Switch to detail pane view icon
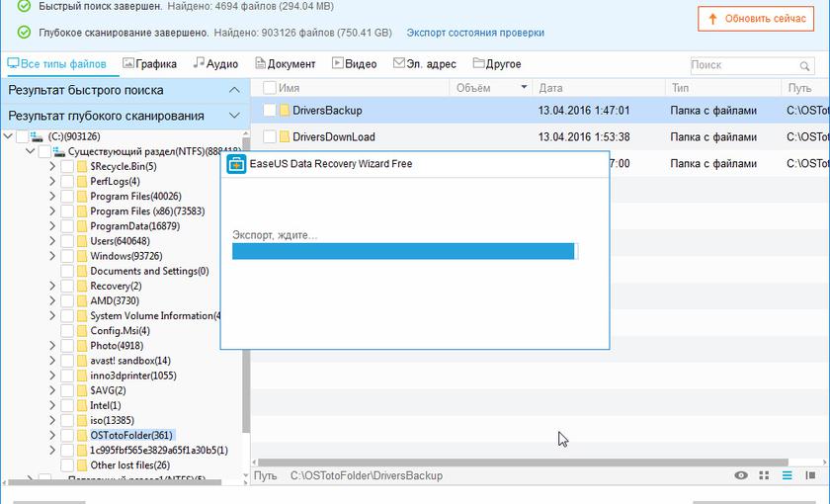The width and height of the screenshot is (830, 504). 810,475
